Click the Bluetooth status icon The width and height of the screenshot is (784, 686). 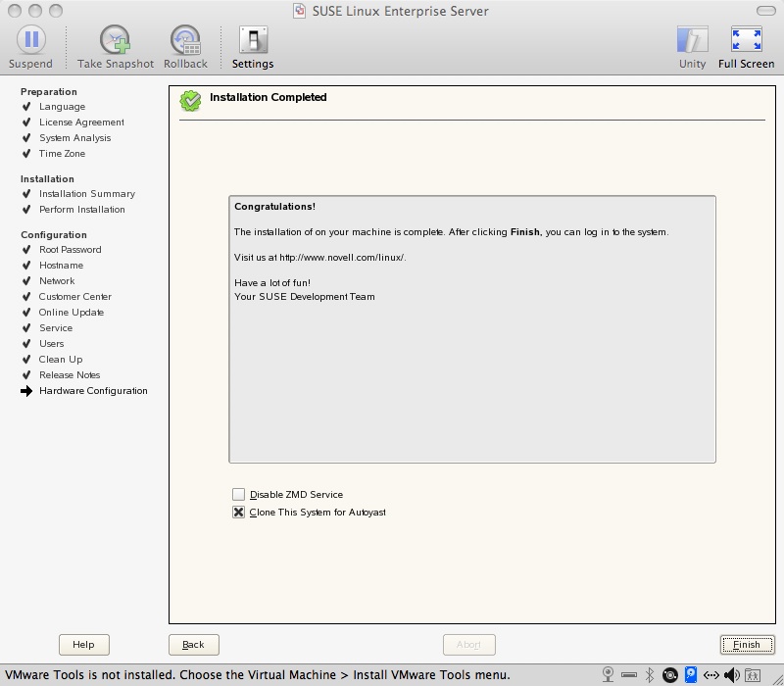[650, 675]
